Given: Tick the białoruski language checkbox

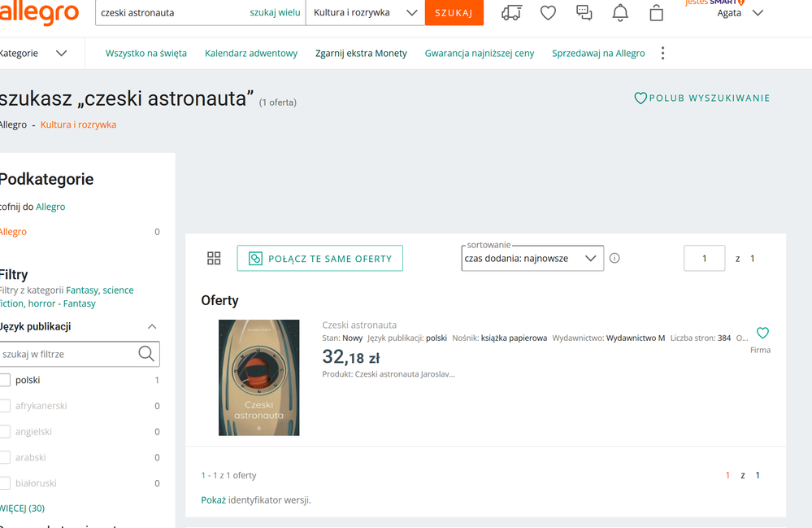Looking at the screenshot, I should 5,483.
